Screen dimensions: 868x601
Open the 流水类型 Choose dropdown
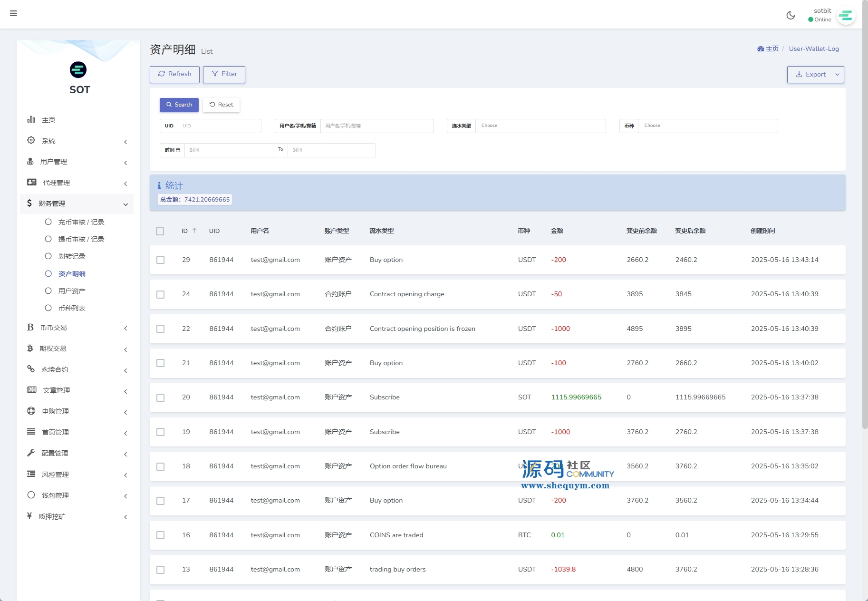tap(540, 126)
